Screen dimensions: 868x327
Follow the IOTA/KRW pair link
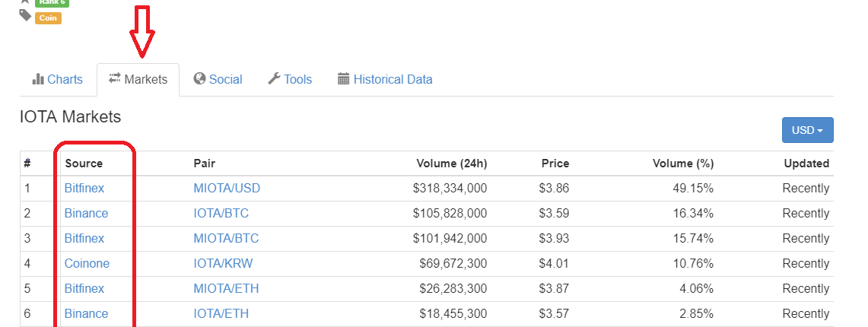(223, 263)
